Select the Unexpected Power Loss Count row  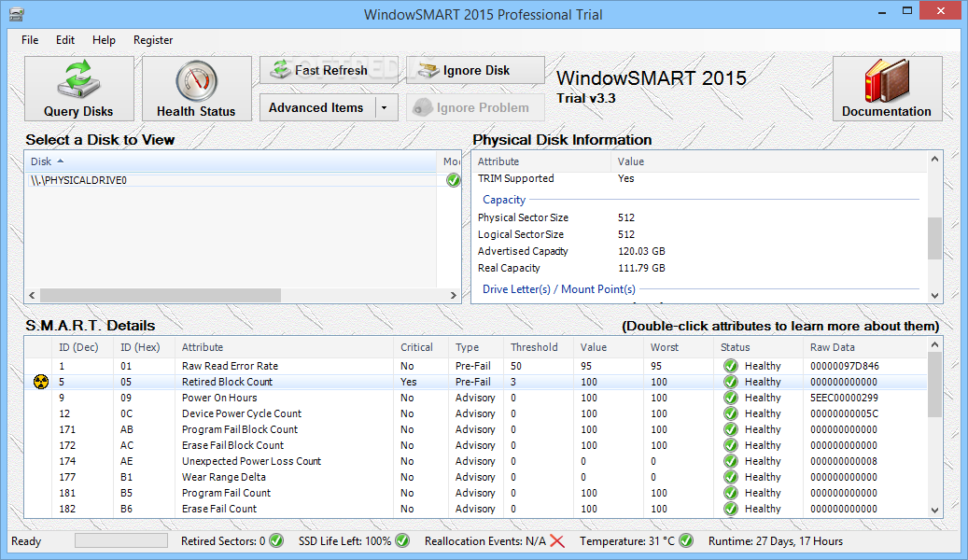click(x=476, y=461)
